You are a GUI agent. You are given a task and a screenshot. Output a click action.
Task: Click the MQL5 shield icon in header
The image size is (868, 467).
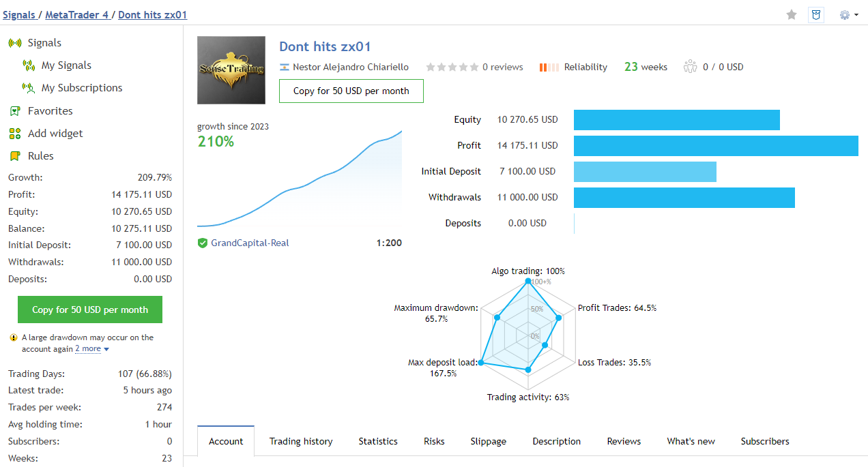point(815,14)
